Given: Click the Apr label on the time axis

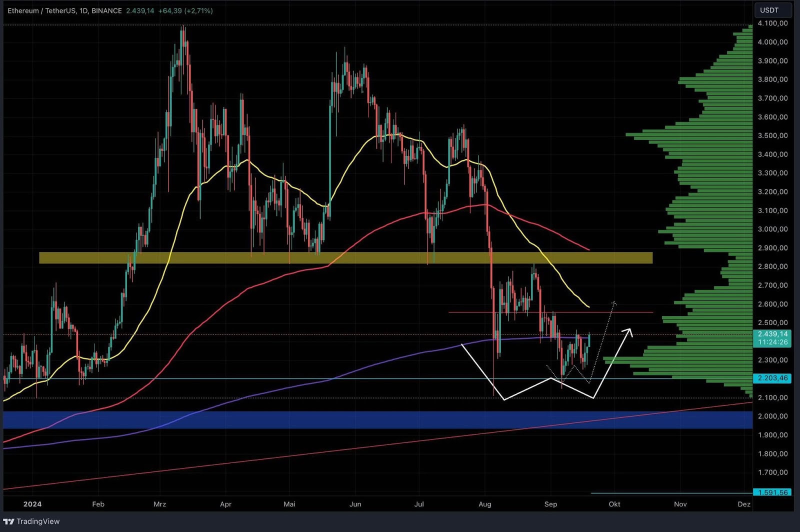Looking at the screenshot, I should (226, 504).
